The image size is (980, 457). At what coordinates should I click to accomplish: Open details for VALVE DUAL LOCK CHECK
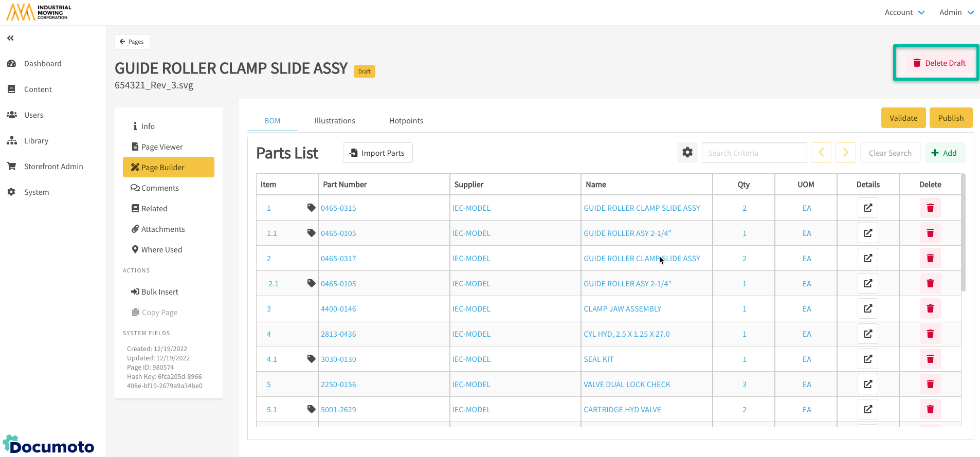point(867,384)
